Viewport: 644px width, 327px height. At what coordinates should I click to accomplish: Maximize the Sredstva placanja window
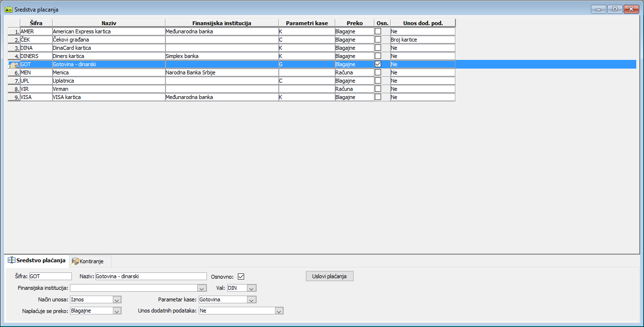click(x=615, y=9)
